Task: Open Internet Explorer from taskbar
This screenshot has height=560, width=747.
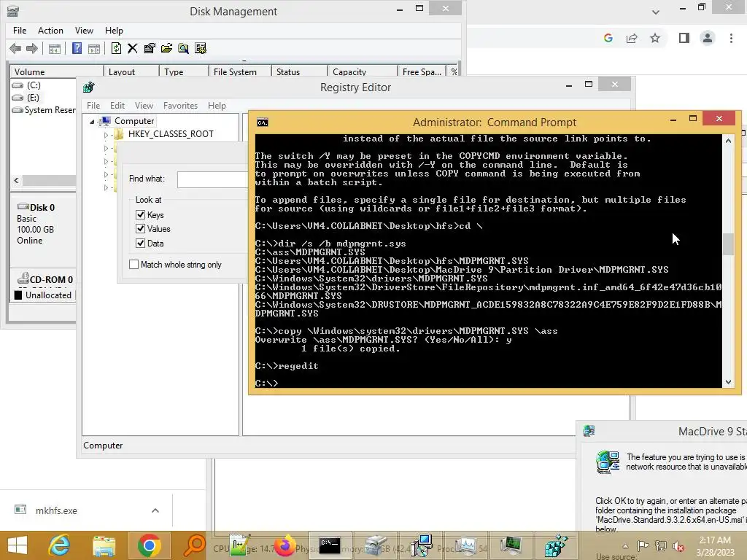Action: (x=60, y=545)
